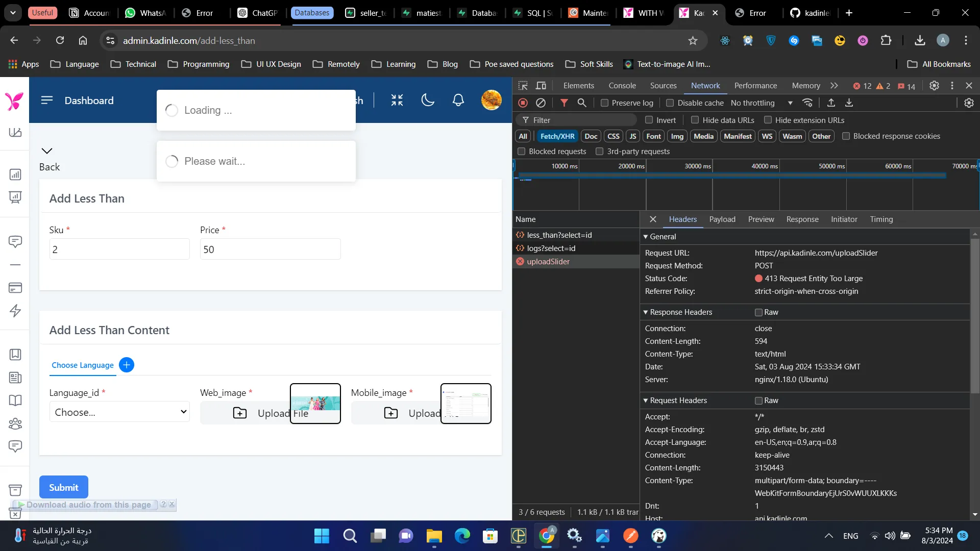This screenshot has width=980, height=551.
Task: Click the Price input field
Action: tap(270, 249)
